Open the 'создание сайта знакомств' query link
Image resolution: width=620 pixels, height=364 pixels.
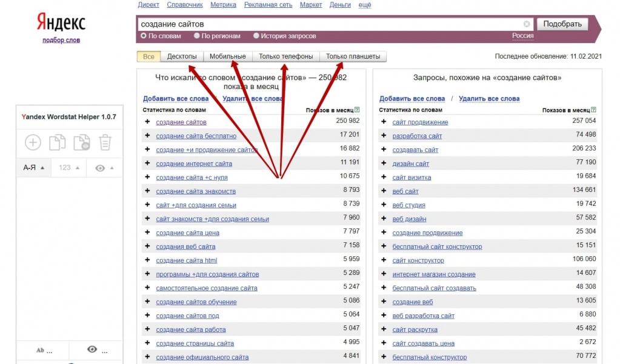[196, 191]
